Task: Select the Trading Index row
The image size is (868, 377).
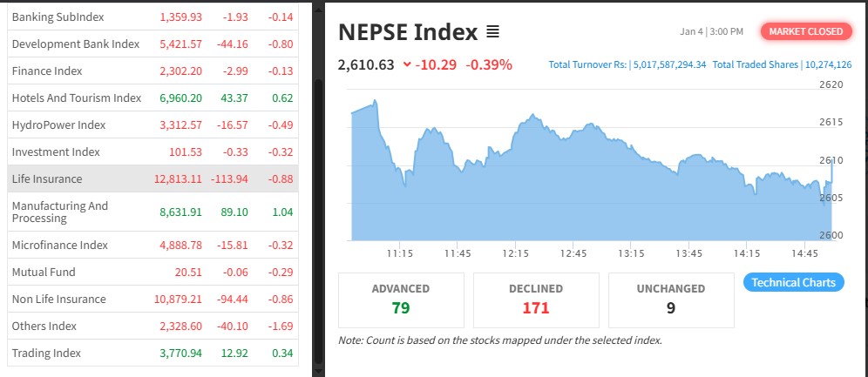Action: 153,353
